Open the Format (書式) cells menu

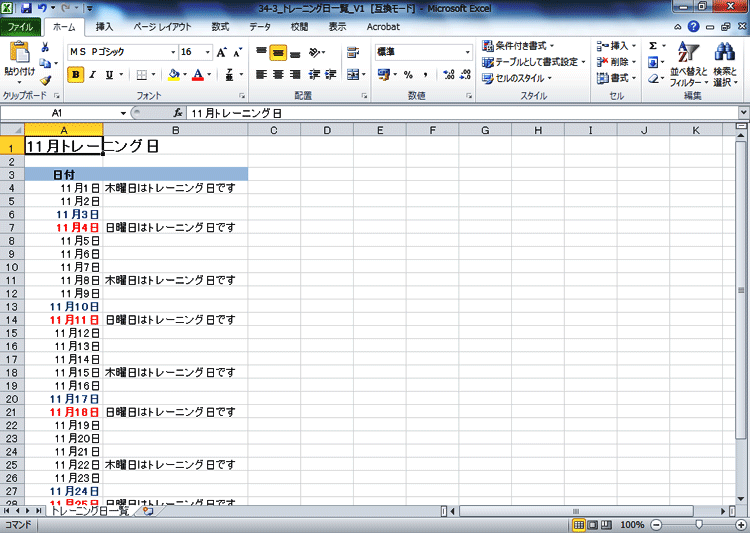(x=616, y=78)
